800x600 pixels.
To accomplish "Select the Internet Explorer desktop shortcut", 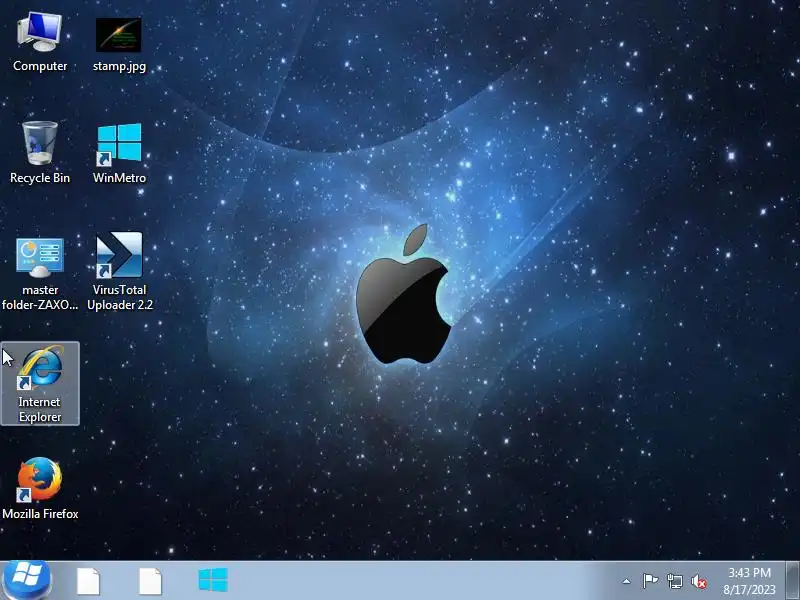I will pyautogui.click(x=40, y=383).
